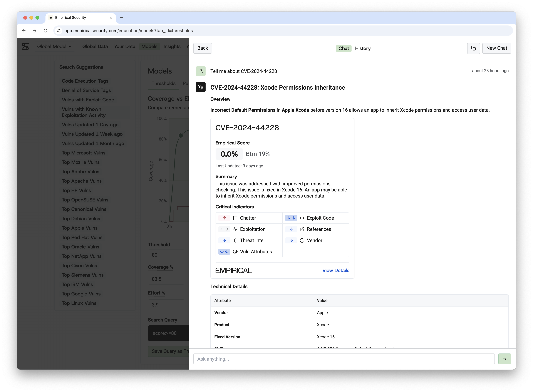Click the copy conversation icon button
This screenshot has height=392, width=533.
(473, 48)
